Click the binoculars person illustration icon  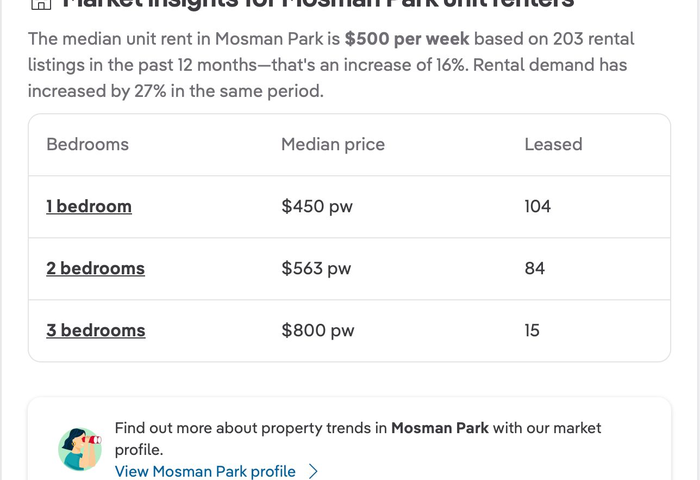coord(80,449)
